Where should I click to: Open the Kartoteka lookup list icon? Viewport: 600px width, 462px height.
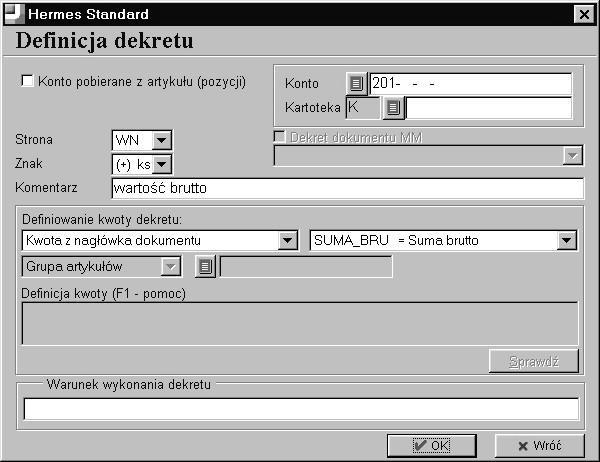pos(393,108)
